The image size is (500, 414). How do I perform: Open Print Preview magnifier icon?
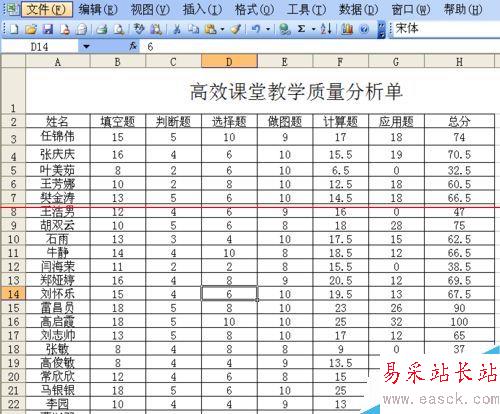click(x=119, y=29)
